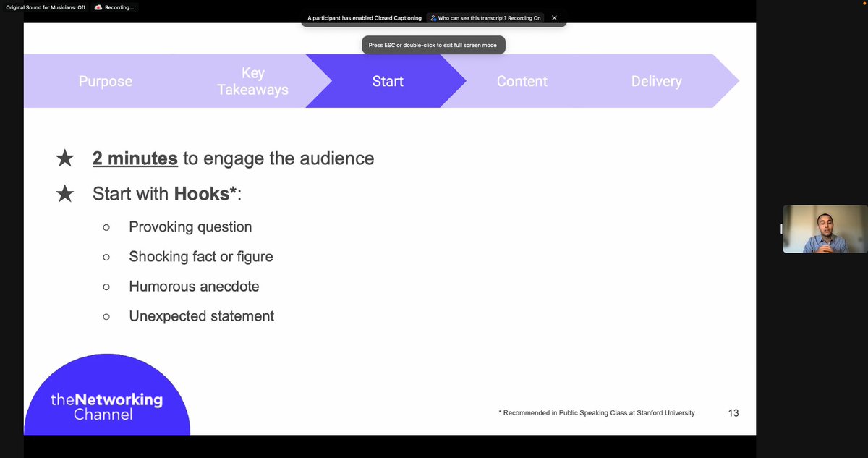868x458 pixels.
Task: Click the star bullet beside 'Start with Hooks'
Action: [x=65, y=194]
